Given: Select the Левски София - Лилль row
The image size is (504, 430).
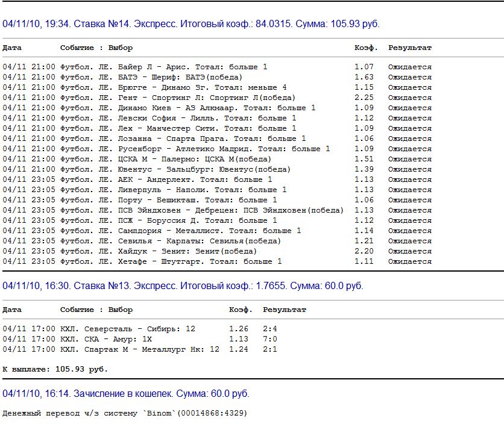Looking at the screenshot, I should tap(217, 118).
